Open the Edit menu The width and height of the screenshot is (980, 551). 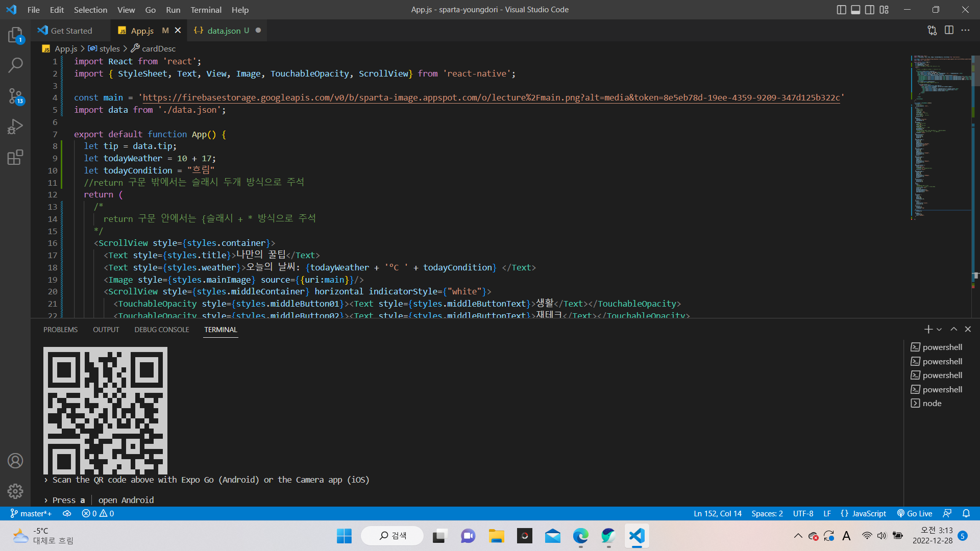click(57, 10)
